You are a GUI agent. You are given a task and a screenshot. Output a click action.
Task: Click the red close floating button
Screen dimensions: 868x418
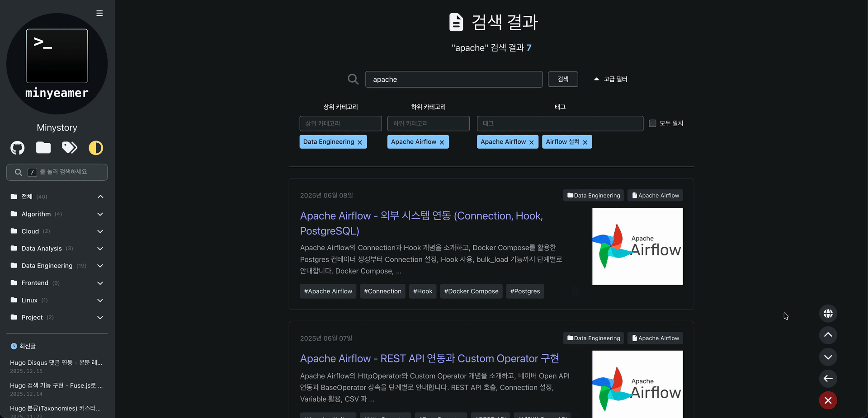click(828, 400)
